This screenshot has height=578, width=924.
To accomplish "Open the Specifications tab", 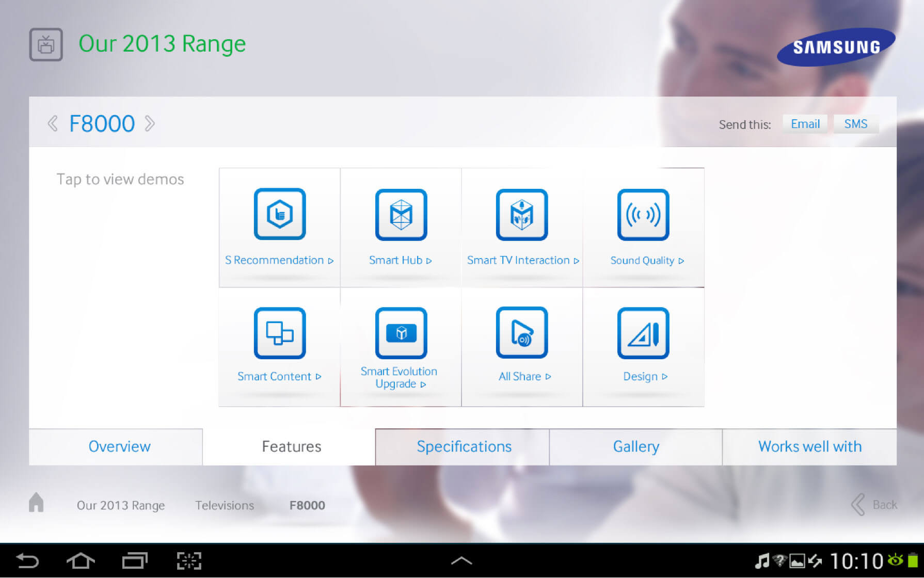I will [464, 447].
